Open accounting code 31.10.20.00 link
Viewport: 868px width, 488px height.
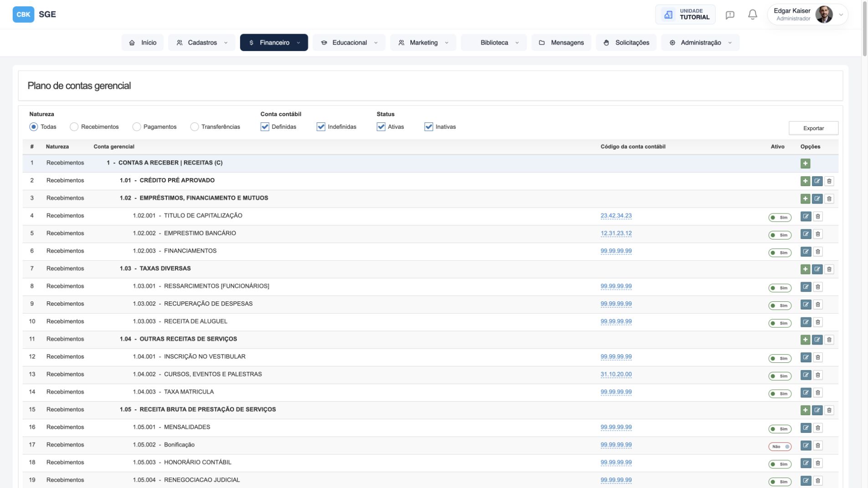point(616,375)
